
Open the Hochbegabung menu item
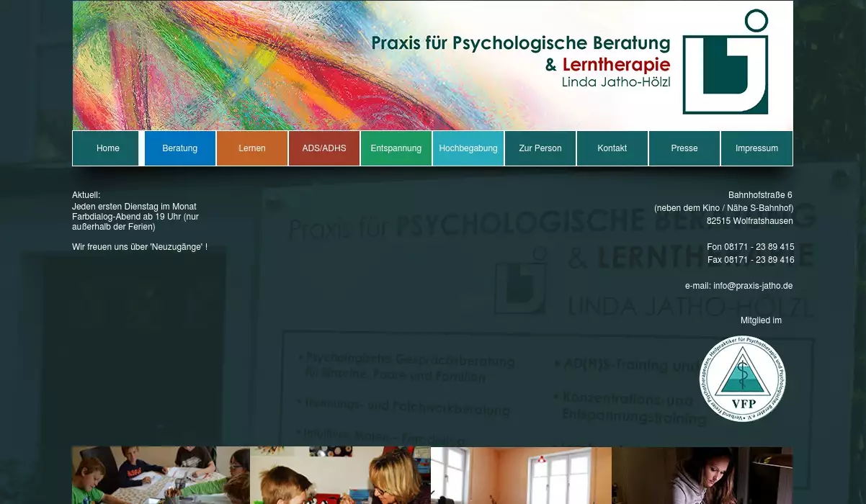click(x=468, y=148)
